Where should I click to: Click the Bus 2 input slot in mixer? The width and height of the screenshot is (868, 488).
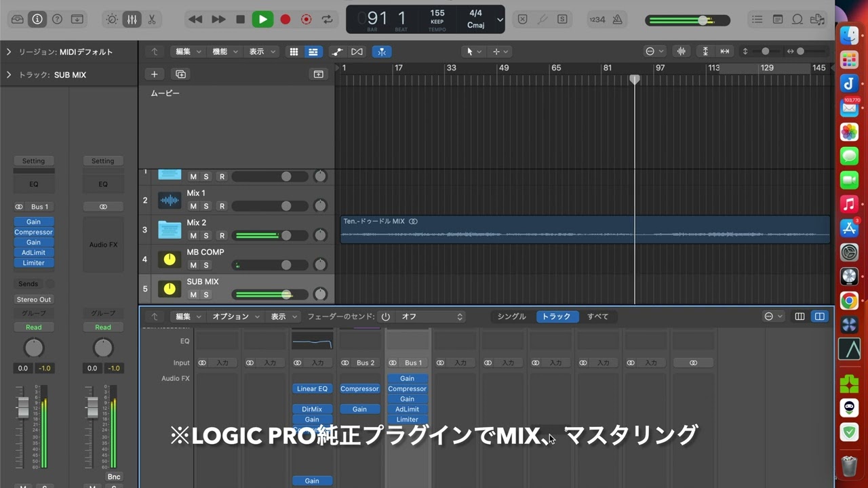(366, 363)
